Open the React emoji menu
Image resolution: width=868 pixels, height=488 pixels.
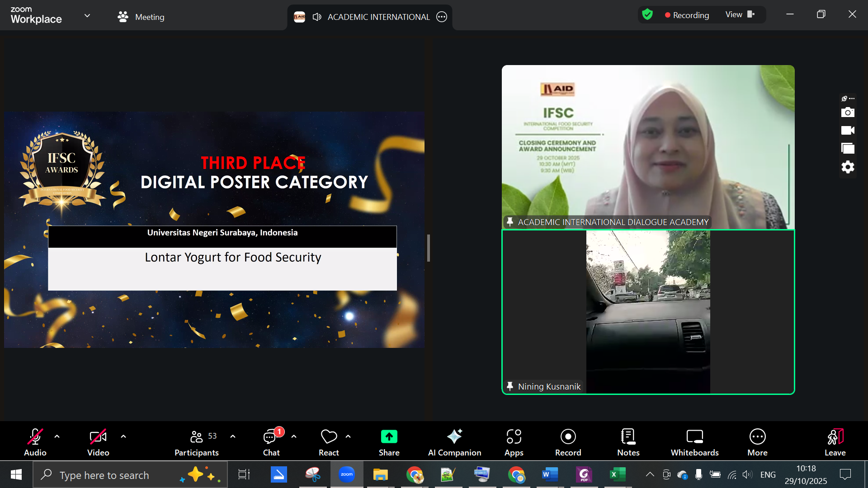point(329,442)
